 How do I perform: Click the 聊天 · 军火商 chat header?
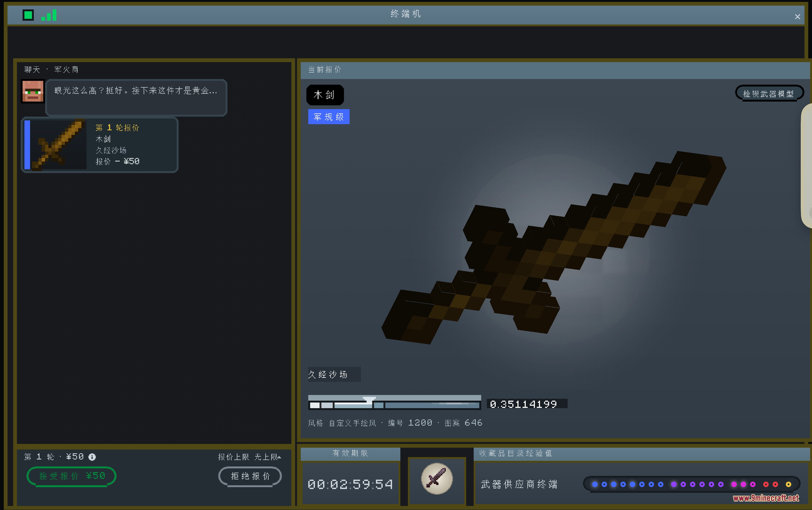52,70
